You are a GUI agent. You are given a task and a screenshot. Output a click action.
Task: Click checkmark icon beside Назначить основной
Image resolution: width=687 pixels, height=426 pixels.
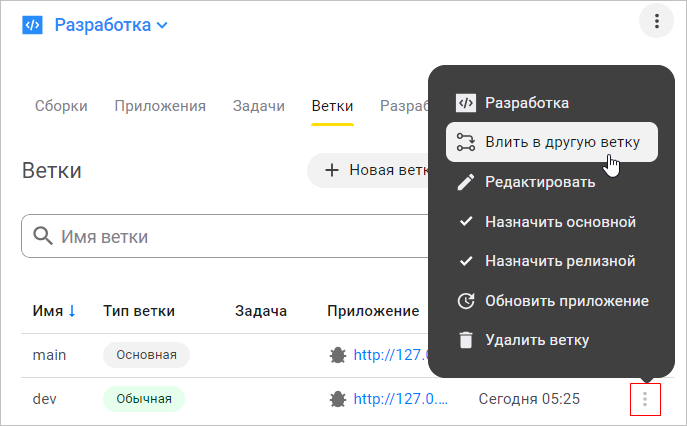pyautogui.click(x=466, y=222)
